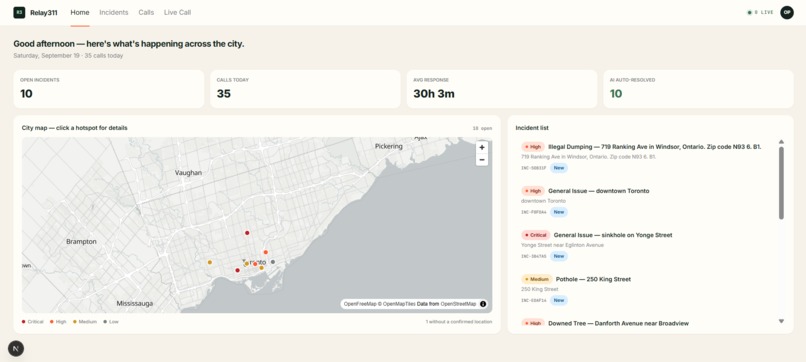Click Critical badge on sinkhole incident

[x=536, y=235]
